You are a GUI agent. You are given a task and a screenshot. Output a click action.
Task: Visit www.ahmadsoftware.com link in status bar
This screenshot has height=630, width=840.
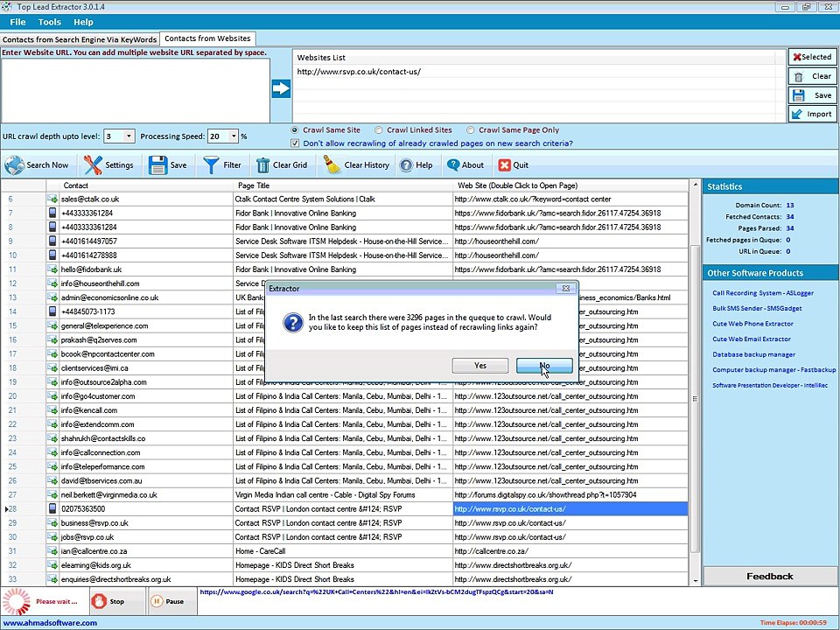(x=51, y=623)
